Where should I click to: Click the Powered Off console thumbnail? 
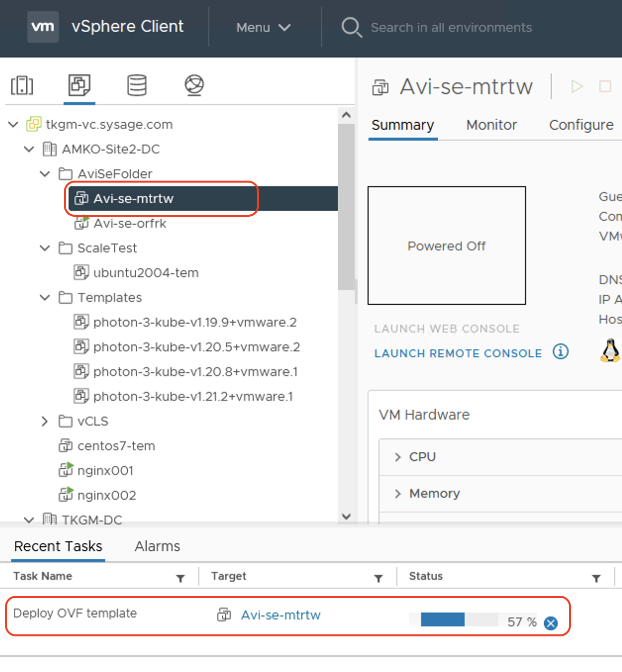(x=447, y=245)
